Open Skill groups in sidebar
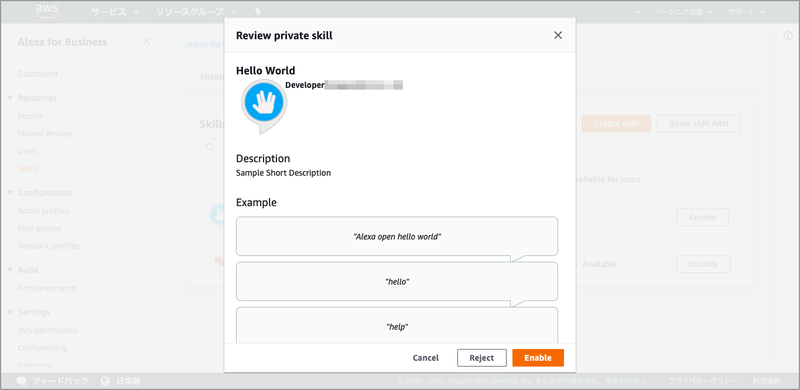The height and width of the screenshot is (390, 800). point(39,228)
